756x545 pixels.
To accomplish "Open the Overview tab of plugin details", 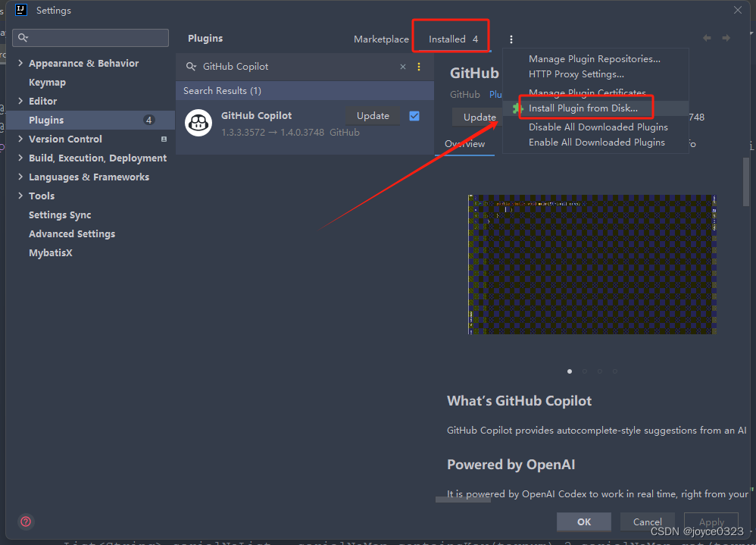I will pyautogui.click(x=465, y=144).
